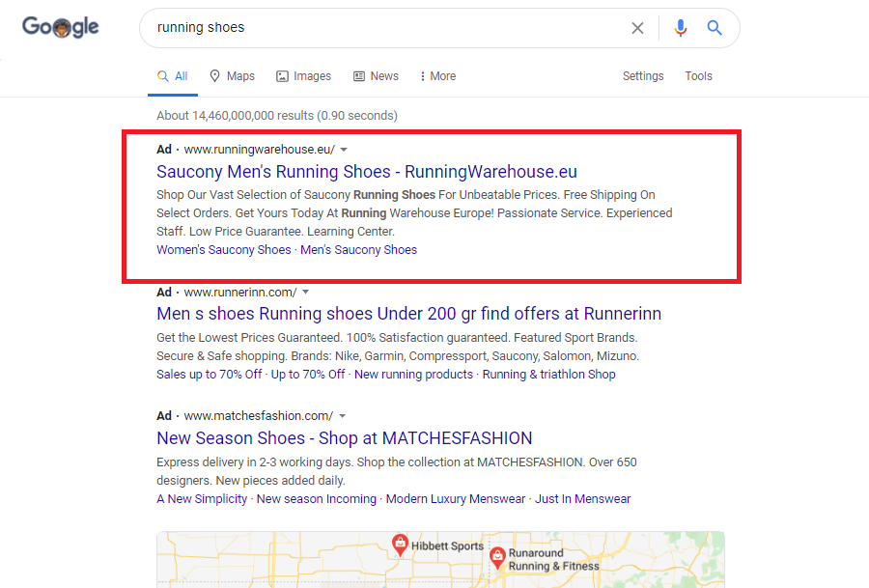This screenshot has width=869, height=588.
Task: Expand the arrow next to matchesfashion.com
Action: (x=342, y=416)
